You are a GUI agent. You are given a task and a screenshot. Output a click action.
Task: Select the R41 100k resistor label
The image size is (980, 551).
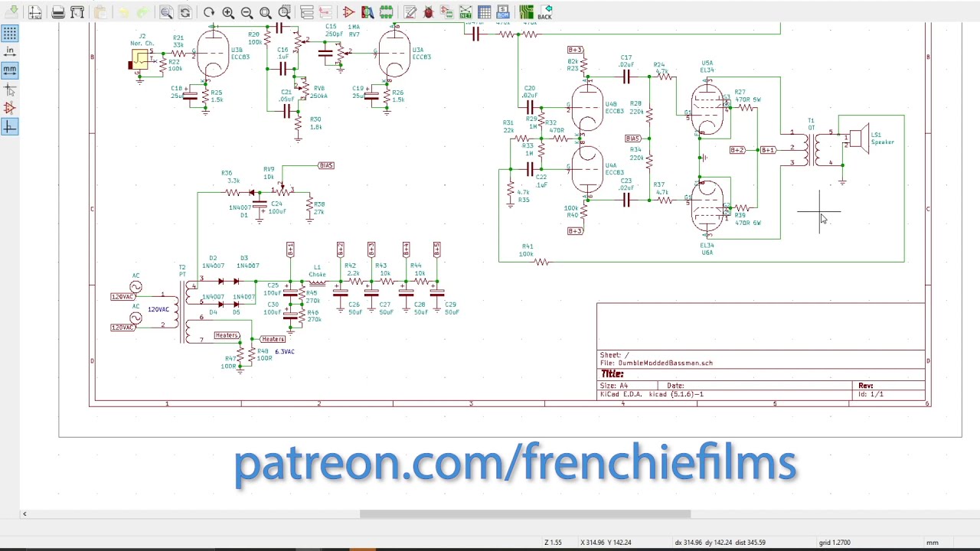tap(527, 250)
